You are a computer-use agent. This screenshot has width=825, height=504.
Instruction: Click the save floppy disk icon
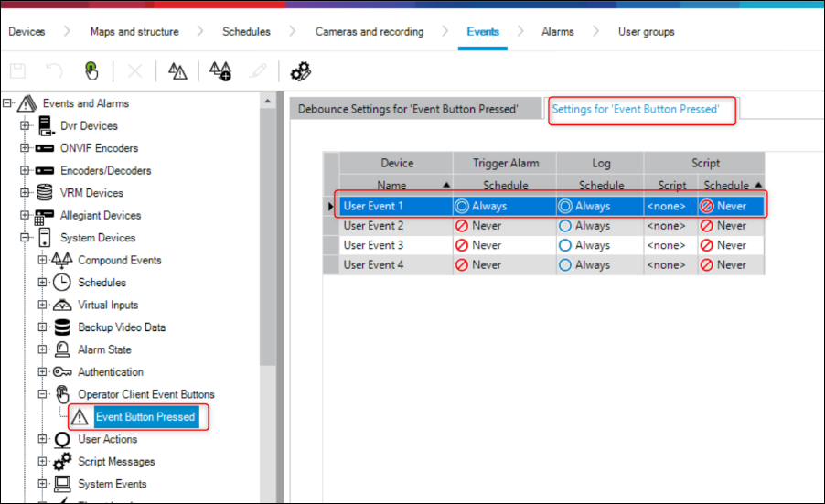(19, 71)
